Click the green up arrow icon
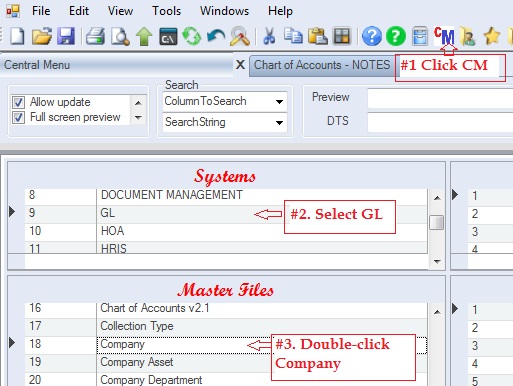 coord(144,36)
